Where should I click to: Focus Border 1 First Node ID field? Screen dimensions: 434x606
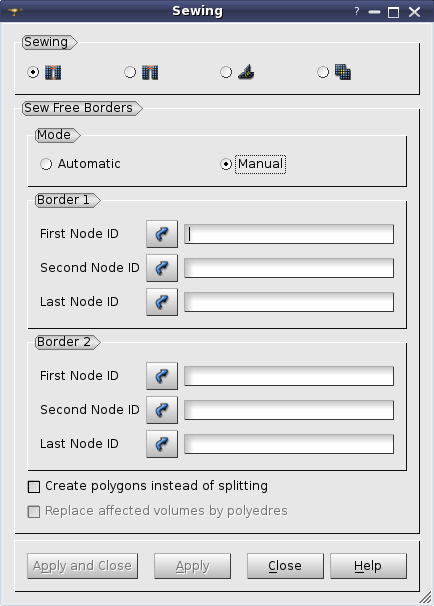tap(289, 234)
